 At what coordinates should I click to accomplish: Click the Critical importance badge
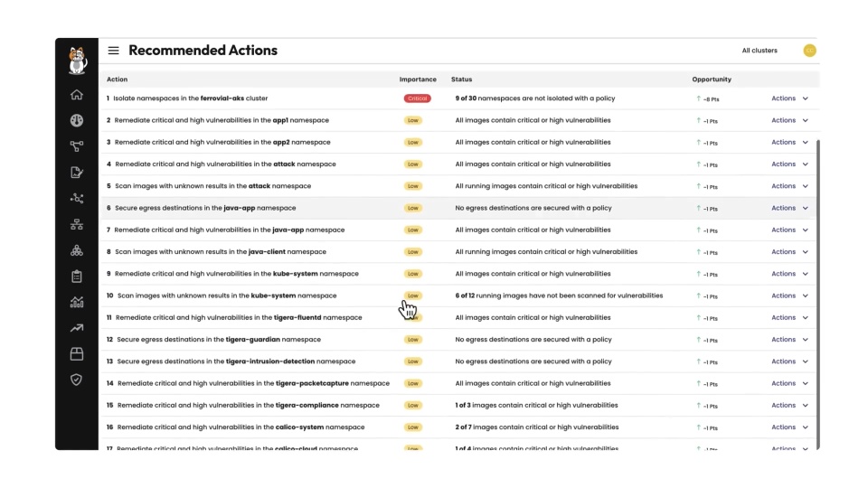418,99
